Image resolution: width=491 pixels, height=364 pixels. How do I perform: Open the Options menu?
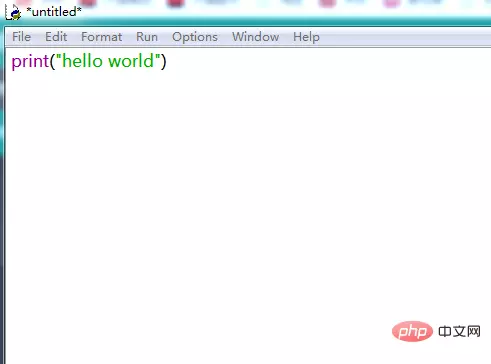coord(195,37)
